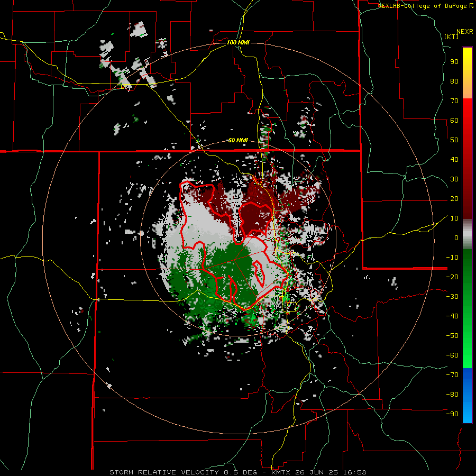This screenshot has height=476, width=476.
Task: Click the 0 scale value
Action: coord(456,237)
